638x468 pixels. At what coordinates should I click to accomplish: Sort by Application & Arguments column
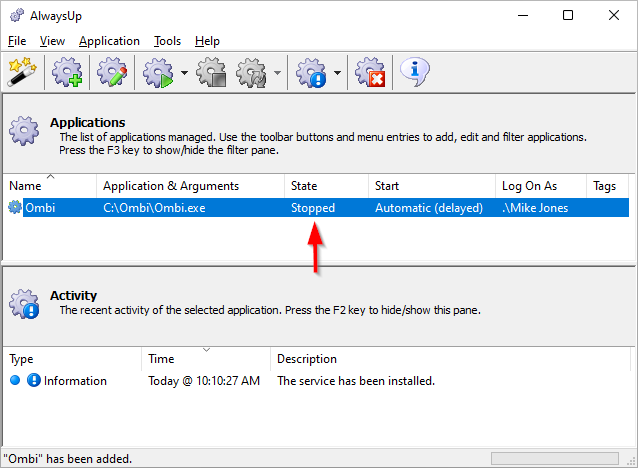[x=190, y=186]
